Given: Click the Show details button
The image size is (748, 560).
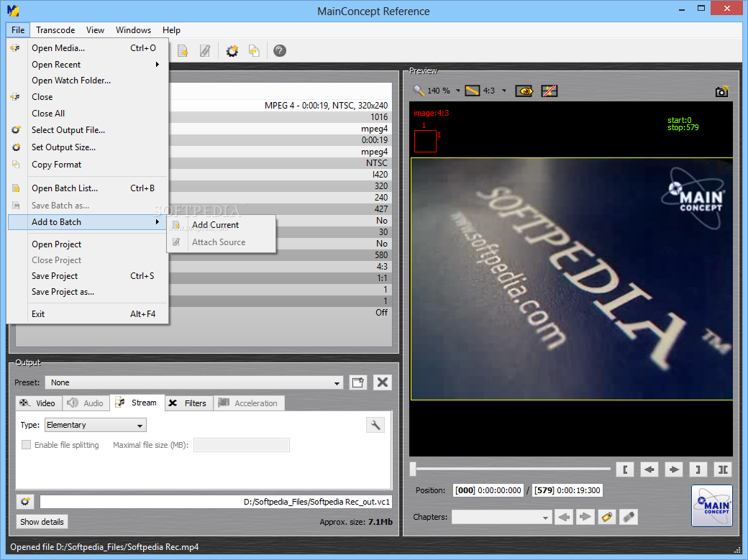Looking at the screenshot, I should pyautogui.click(x=42, y=522).
